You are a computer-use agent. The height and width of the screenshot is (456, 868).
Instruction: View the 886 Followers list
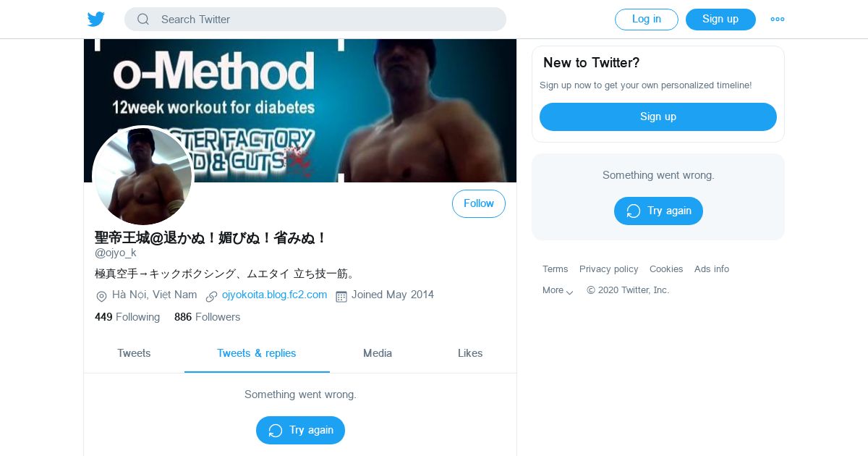(x=207, y=317)
